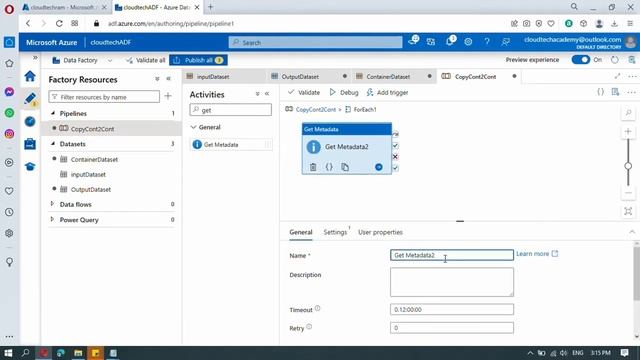The image size is (640, 360).
Task: Select the Author pencil icon
Action: tap(30, 98)
